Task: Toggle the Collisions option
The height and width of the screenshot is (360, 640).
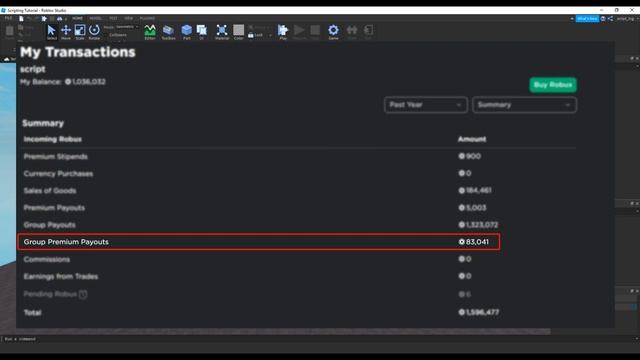Action: pos(118,35)
